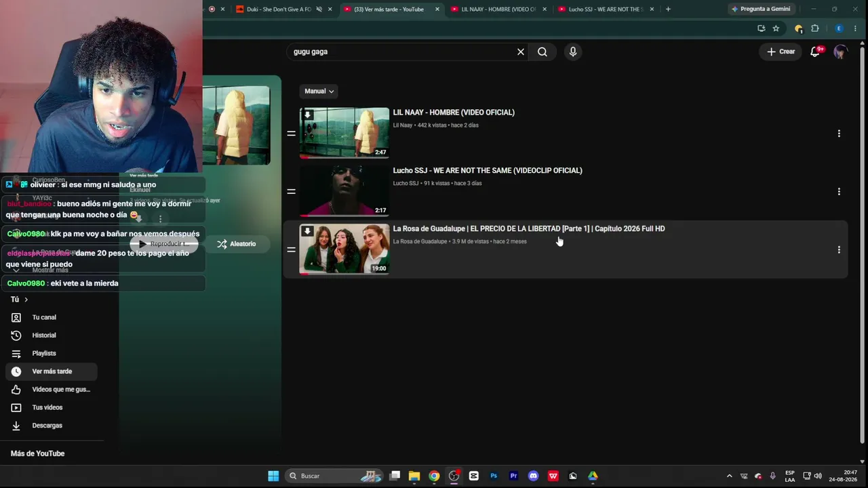Screen dimensions: 868x488
Task: Open File Explorer from the taskbar
Action: 414,476
